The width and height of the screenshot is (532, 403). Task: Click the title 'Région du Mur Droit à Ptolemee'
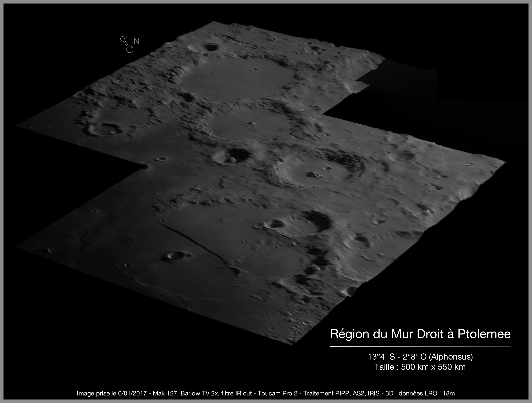pyautogui.click(x=420, y=334)
